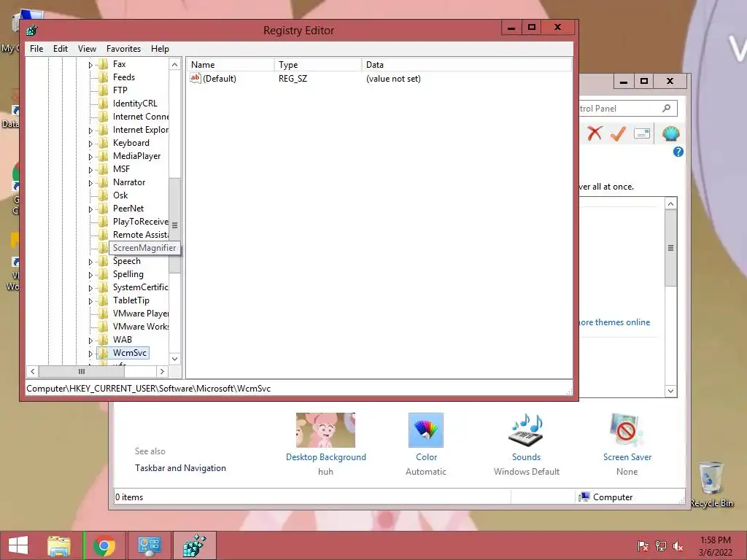747x560 pixels.
Task: Expand the TabletTip registry key
Action: pos(90,301)
